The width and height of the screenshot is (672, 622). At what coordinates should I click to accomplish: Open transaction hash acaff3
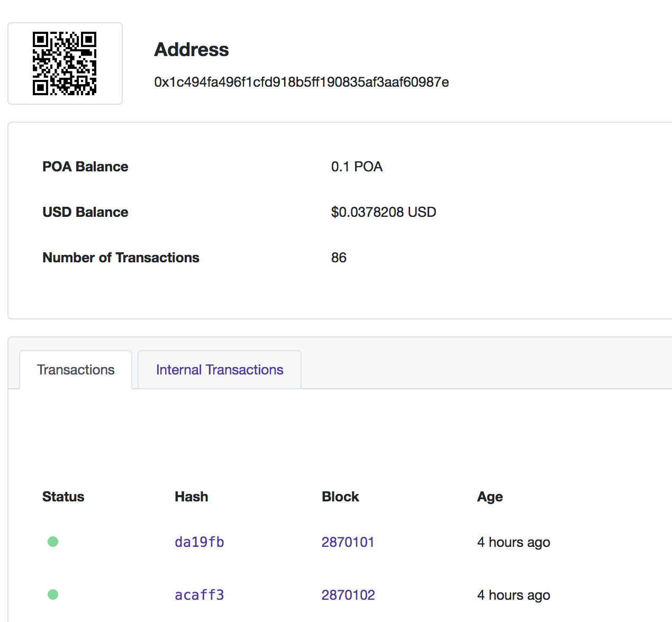199,595
